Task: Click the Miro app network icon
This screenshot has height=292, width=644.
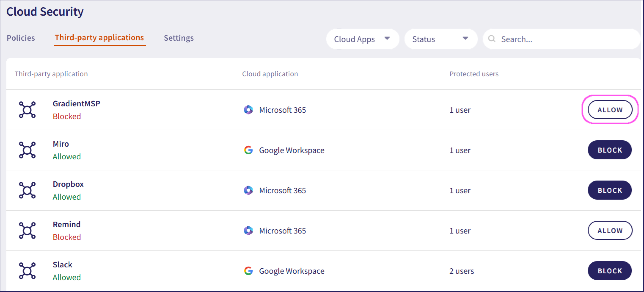Action: [x=27, y=150]
